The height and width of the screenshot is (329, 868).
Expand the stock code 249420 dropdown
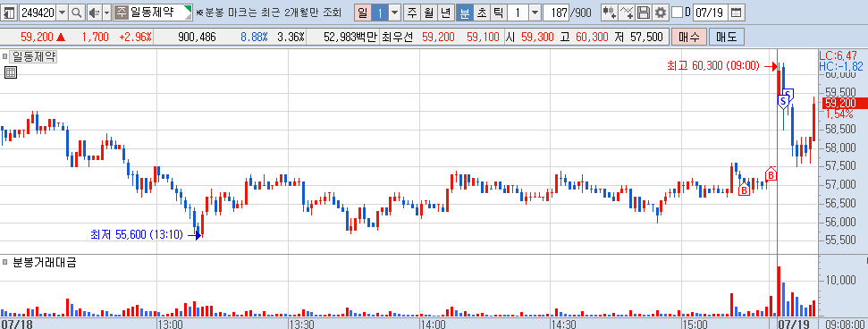[62, 13]
